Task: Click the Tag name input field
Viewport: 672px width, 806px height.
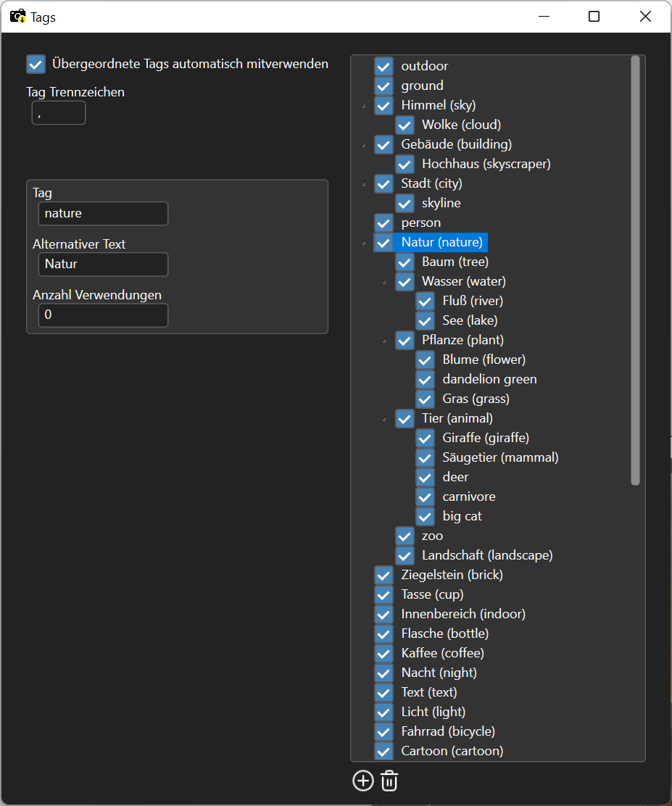Action: pyautogui.click(x=103, y=214)
